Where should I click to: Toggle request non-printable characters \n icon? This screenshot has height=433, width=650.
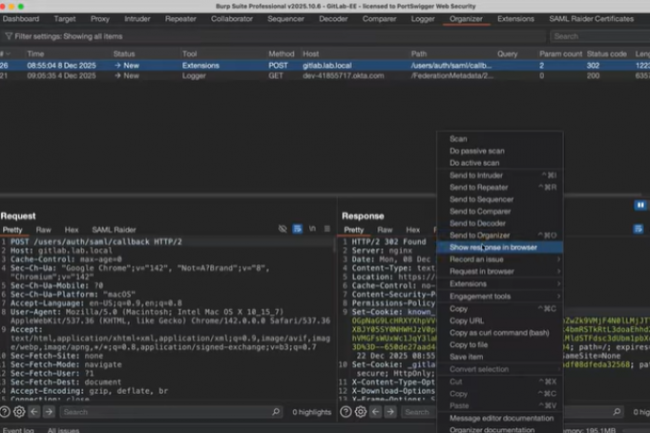312,229
